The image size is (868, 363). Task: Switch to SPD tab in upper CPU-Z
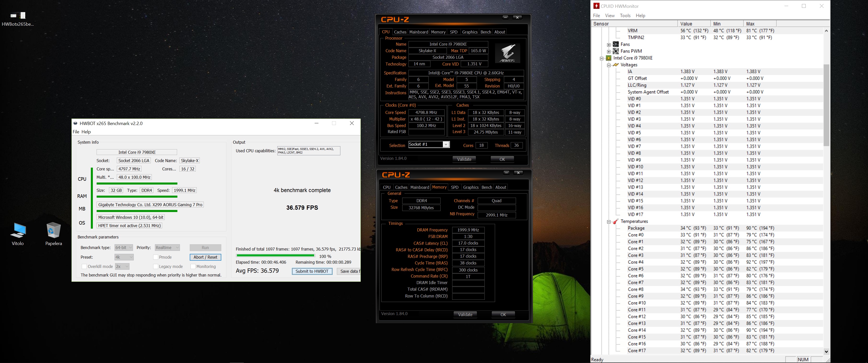[x=453, y=32]
